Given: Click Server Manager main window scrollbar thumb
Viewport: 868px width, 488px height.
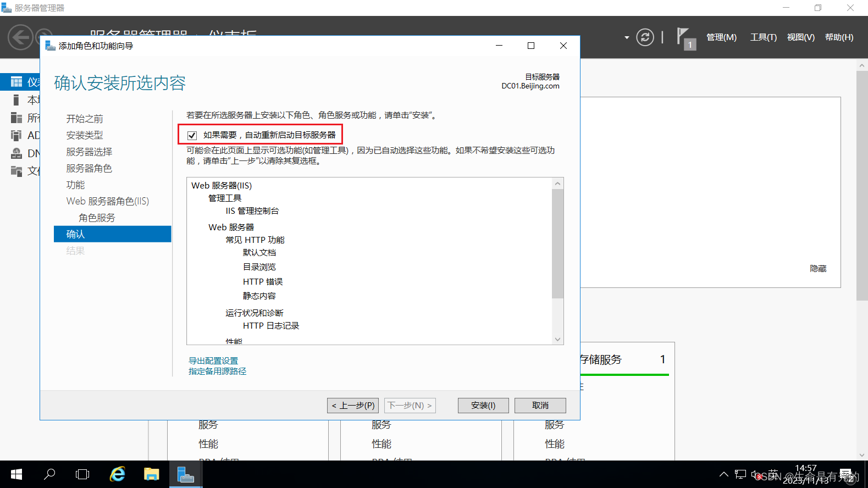Looking at the screenshot, I should coord(862,186).
